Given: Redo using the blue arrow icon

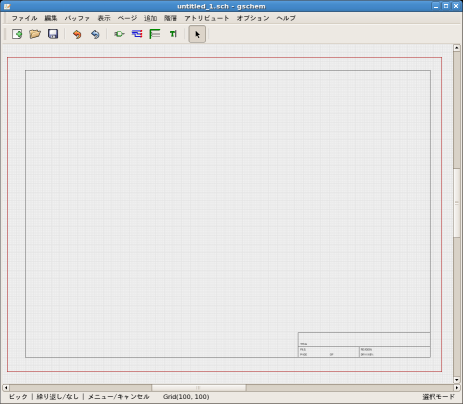Looking at the screenshot, I should [95, 34].
